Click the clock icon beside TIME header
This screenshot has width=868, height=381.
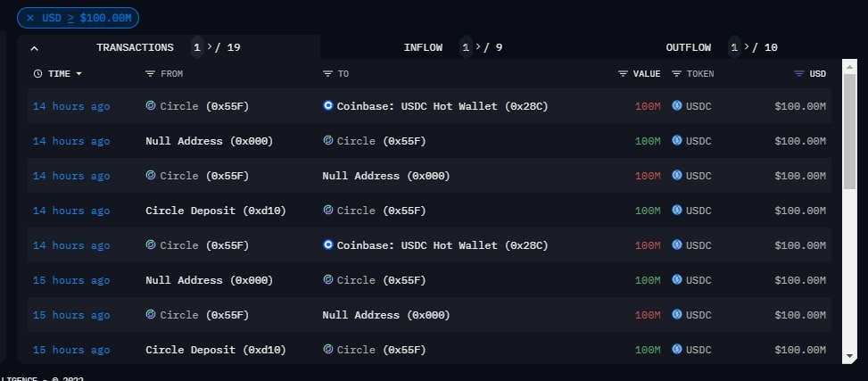click(x=37, y=74)
